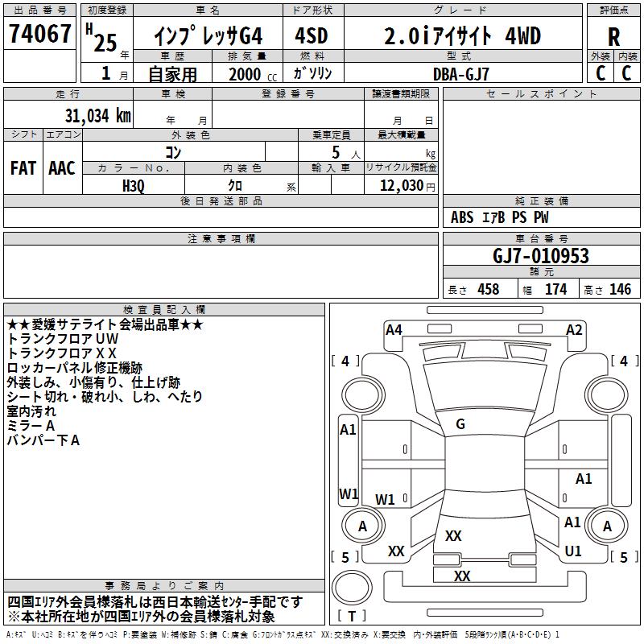Click recycle deposit 12,030円
This screenshot has height=644, width=644.
pos(407,186)
